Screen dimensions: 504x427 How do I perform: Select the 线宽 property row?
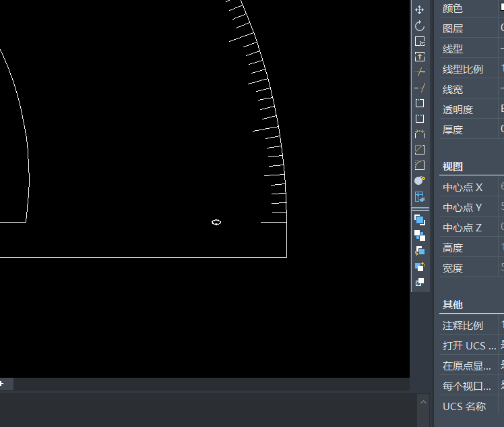pyautogui.click(x=472, y=90)
